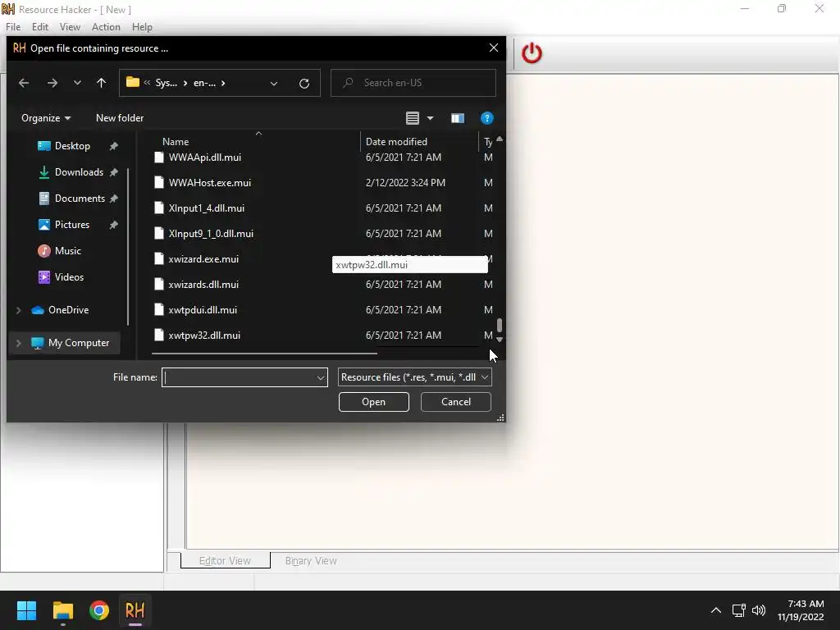Screen dimensions: 840x630
Task: Click the Search en-US field
Action: click(413, 83)
